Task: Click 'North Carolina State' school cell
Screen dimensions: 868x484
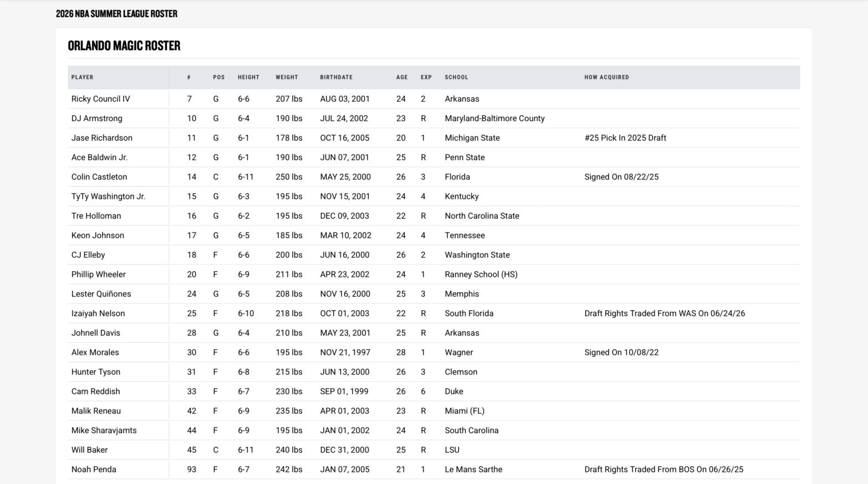Action: coord(482,215)
